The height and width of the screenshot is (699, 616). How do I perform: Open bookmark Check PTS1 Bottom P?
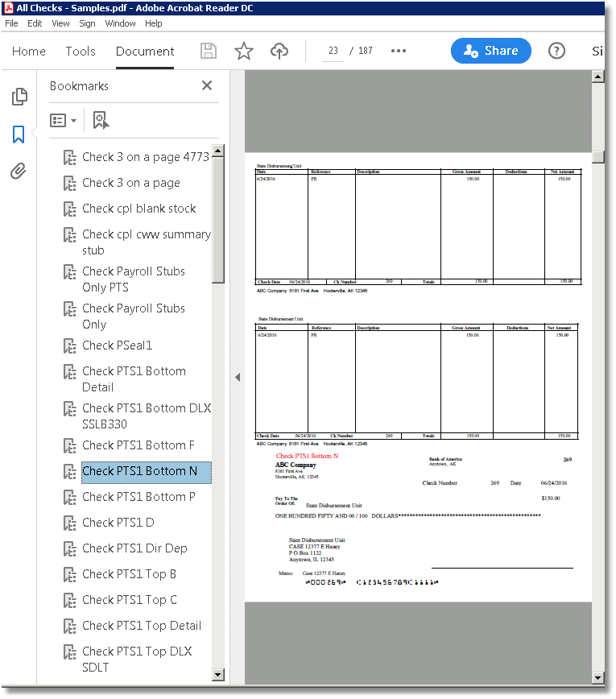coord(138,497)
